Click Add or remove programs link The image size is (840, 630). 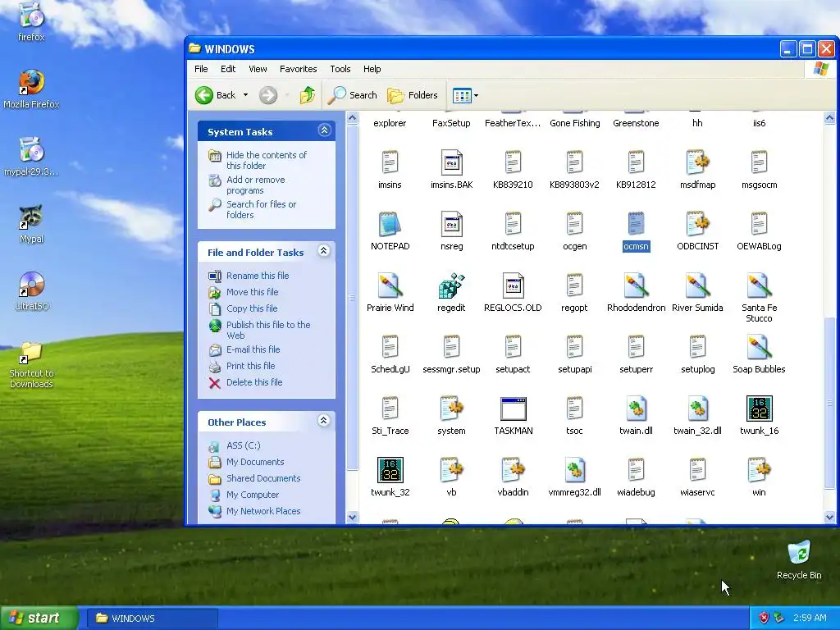click(x=256, y=185)
